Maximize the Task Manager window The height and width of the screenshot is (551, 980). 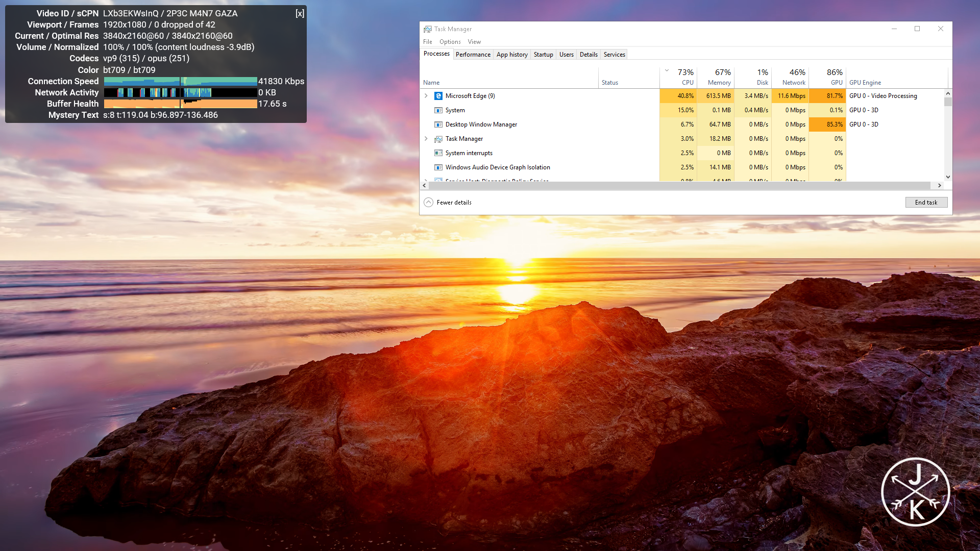(x=917, y=29)
